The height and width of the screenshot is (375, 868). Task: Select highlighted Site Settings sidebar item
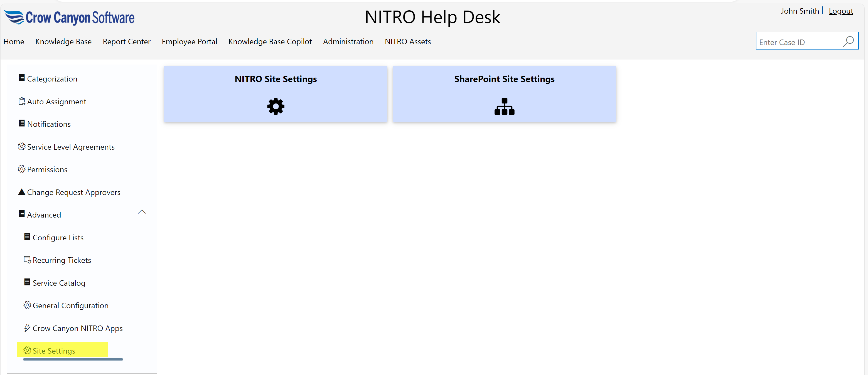pos(54,351)
